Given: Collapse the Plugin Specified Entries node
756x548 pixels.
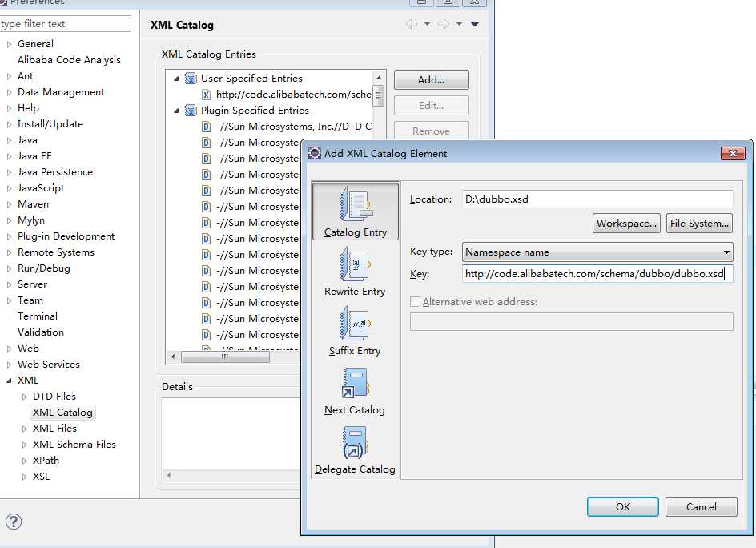Looking at the screenshot, I should point(176,111).
